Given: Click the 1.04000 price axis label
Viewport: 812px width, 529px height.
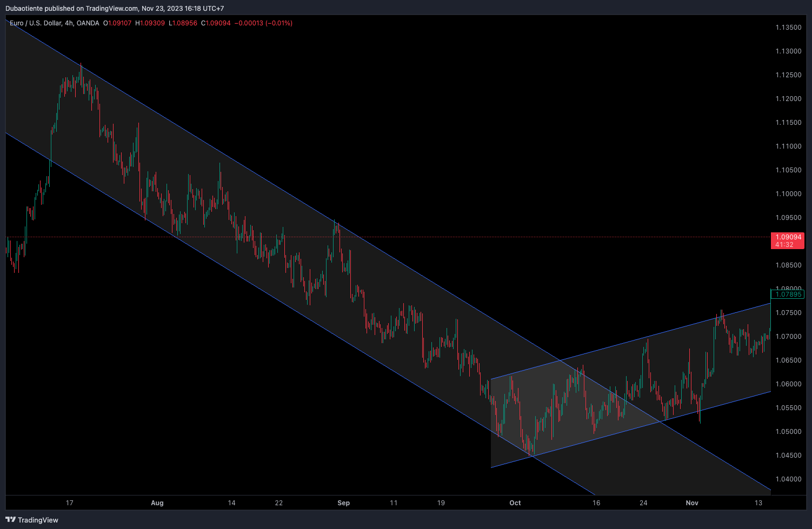Looking at the screenshot, I should click(788, 479).
